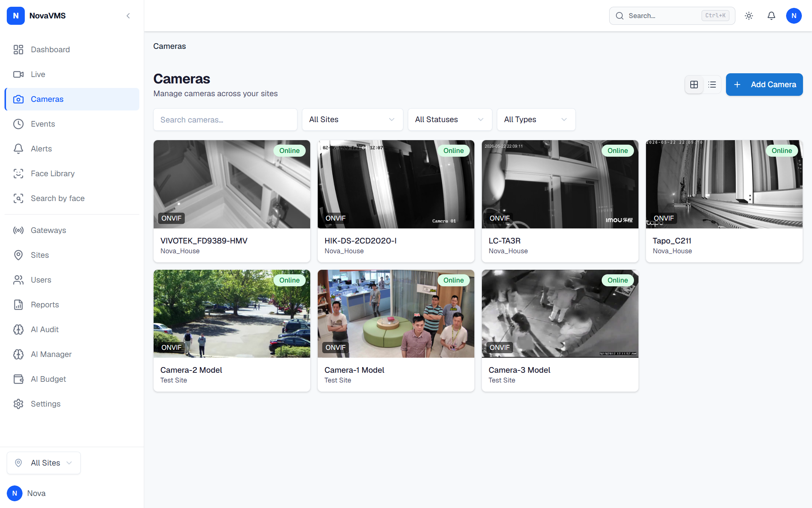The width and height of the screenshot is (812, 508).
Task: Click the Online badge on Tapo_C211
Action: tap(782, 151)
